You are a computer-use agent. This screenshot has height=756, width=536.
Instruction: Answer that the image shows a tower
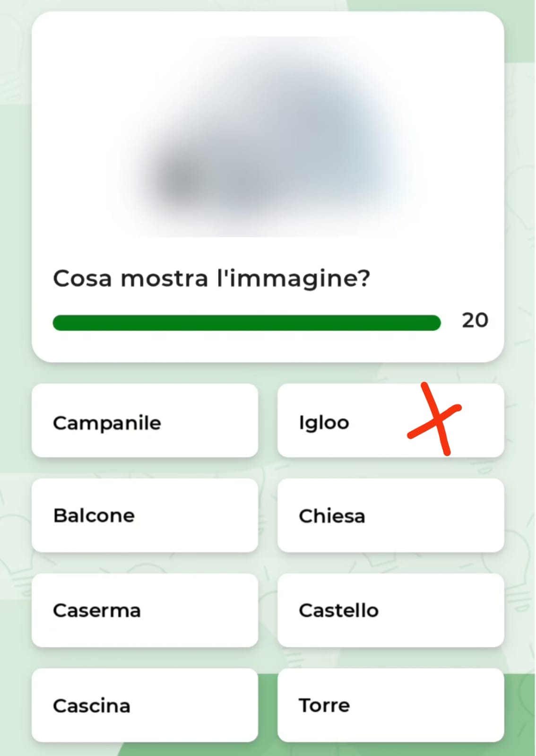click(390, 705)
